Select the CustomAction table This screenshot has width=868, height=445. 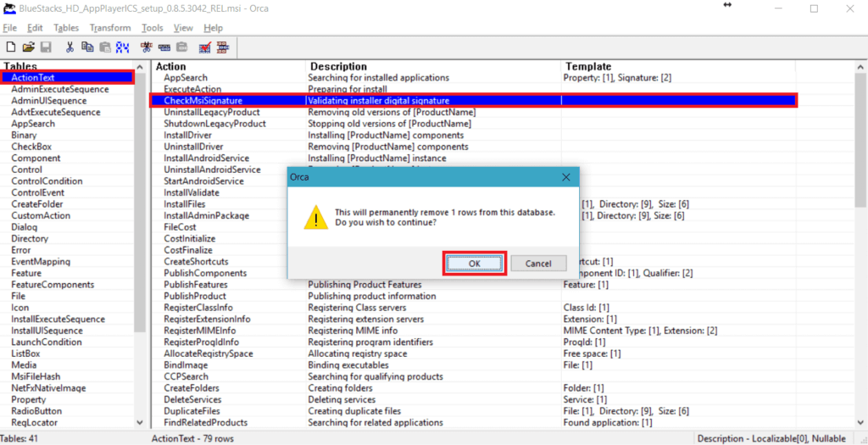(41, 216)
